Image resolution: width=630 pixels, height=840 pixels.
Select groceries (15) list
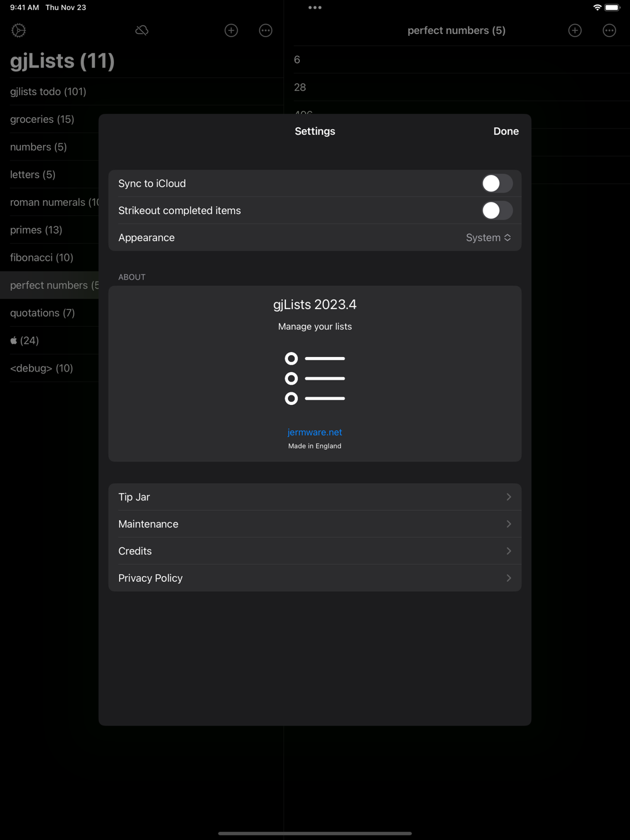[49, 119]
